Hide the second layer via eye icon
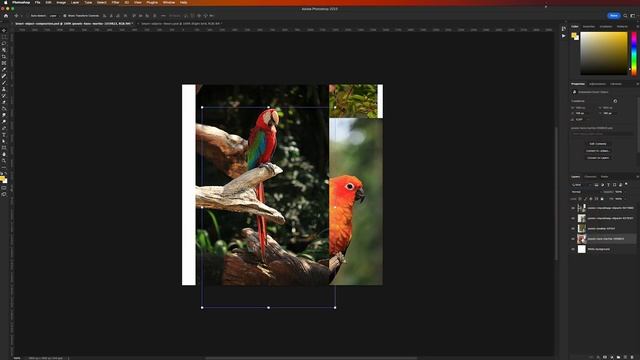The height and width of the screenshot is (360, 640). tap(573, 218)
